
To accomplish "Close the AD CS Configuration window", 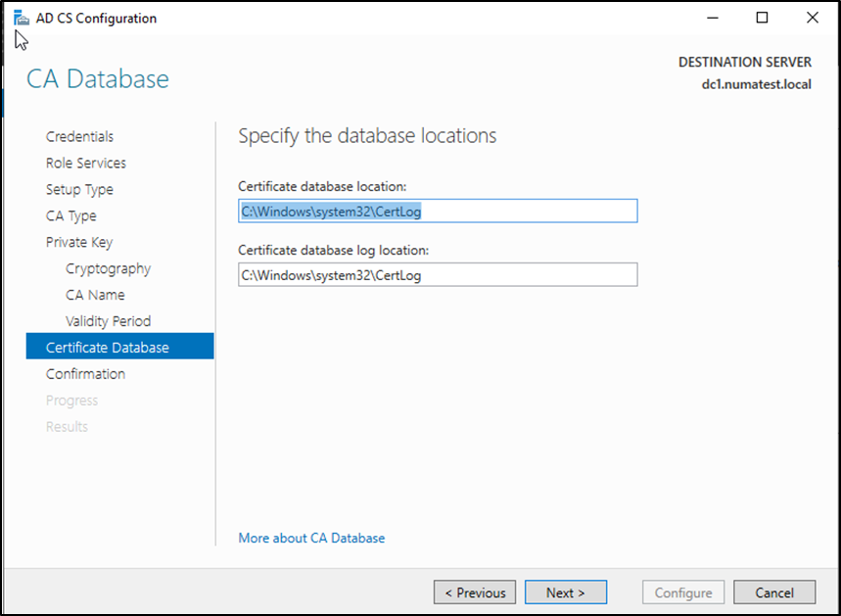I will (x=812, y=18).
